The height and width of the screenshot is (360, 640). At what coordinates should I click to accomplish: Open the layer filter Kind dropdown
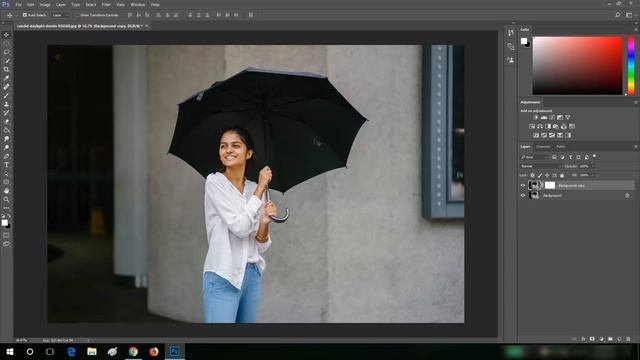click(x=535, y=157)
